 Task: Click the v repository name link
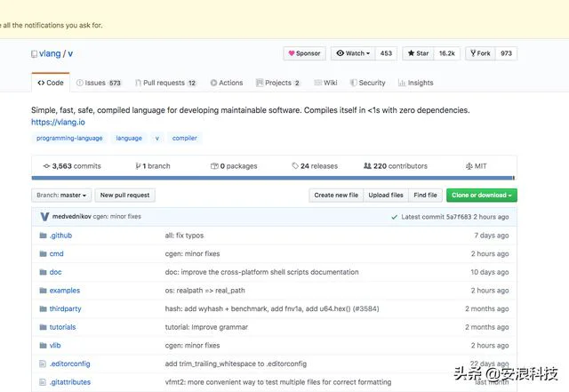(x=70, y=53)
